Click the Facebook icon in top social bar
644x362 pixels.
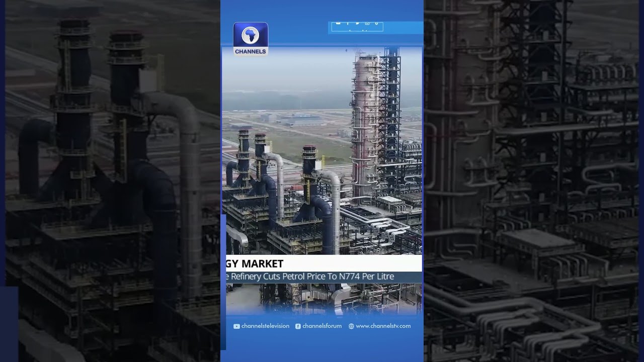point(348,23)
